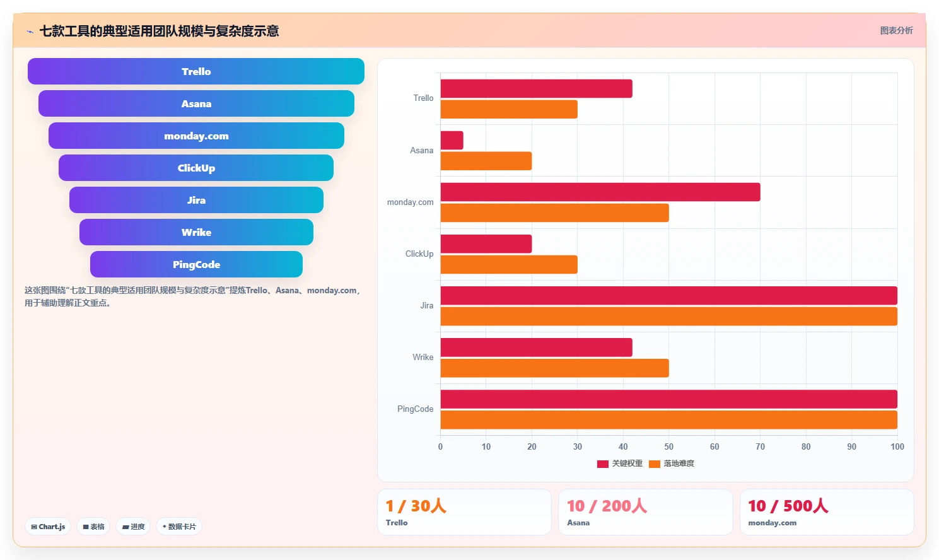Image resolution: width=939 pixels, height=560 pixels.
Task: Click the 'monday.com' y-axis label
Action: (410, 202)
